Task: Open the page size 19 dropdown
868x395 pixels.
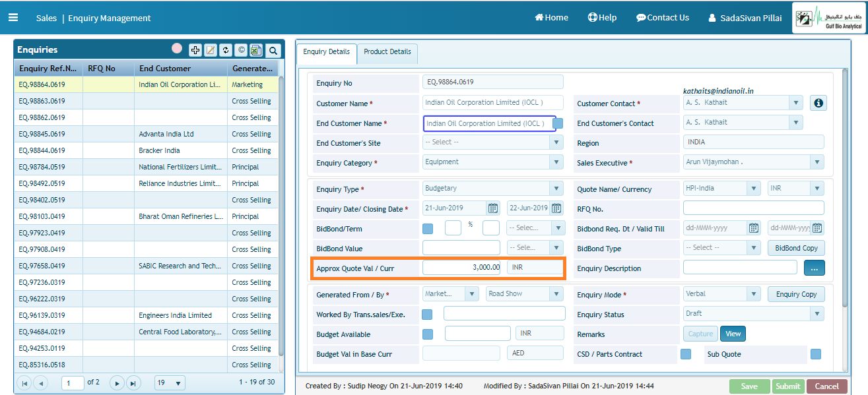Action: point(170,382)
